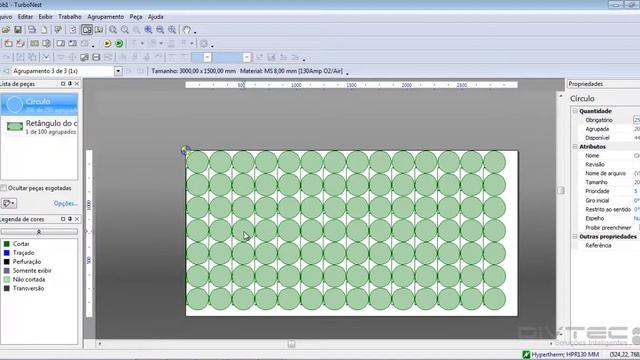Image resolution: width=640 pixels, height=360 pixels.
Task: Click the Hypertherm machine icon in status bar
Action: click(x=526, y=355)
